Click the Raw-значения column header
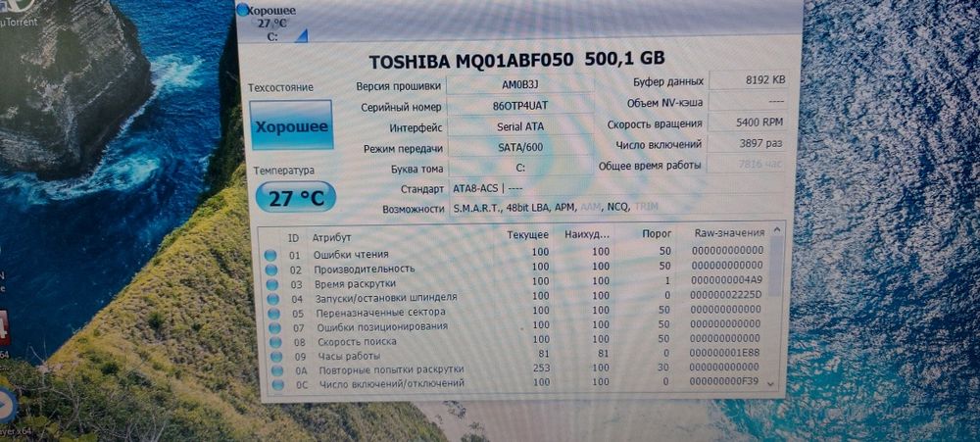Viewport: 980px width, 442px height. tap(729, 232)
